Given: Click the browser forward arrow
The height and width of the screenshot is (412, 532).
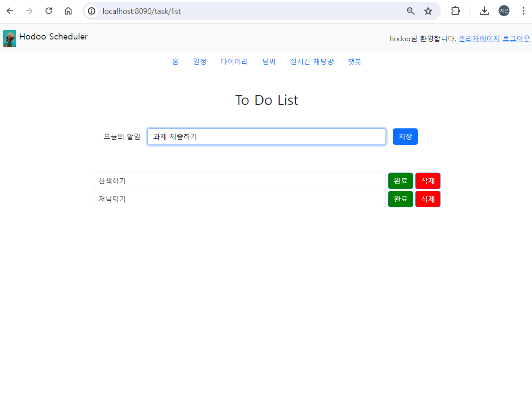Looking at the screenshot, I should (29, 11).
